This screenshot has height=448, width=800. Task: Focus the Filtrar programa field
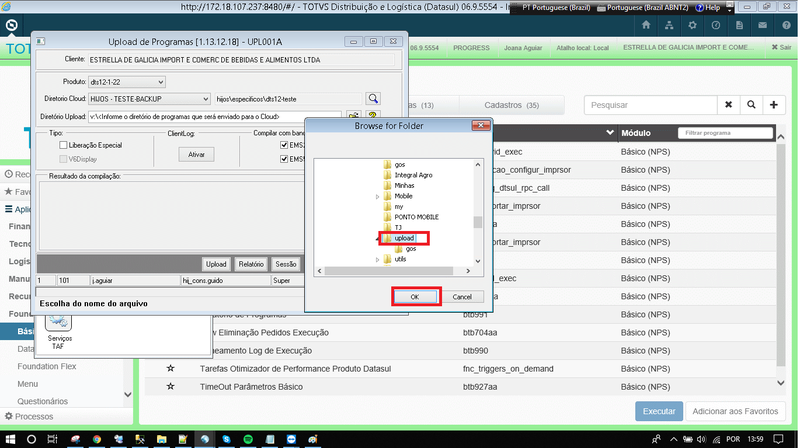(725, 133)
